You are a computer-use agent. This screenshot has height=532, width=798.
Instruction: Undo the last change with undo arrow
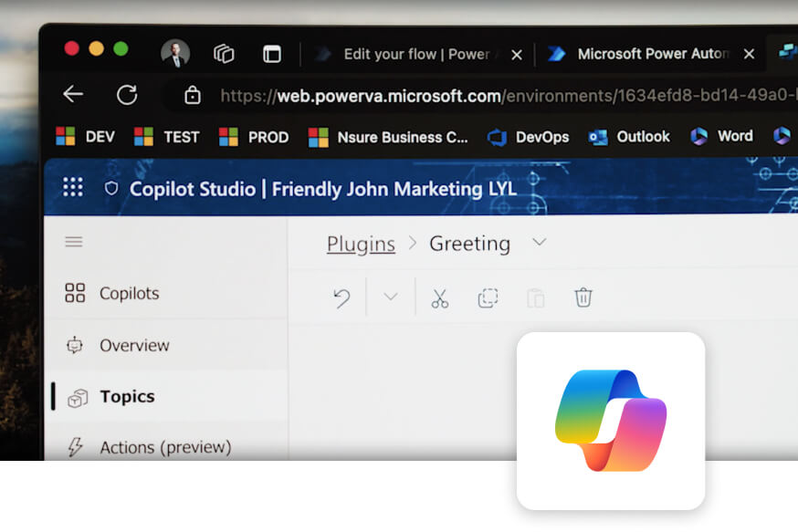(x=342, y=298)
